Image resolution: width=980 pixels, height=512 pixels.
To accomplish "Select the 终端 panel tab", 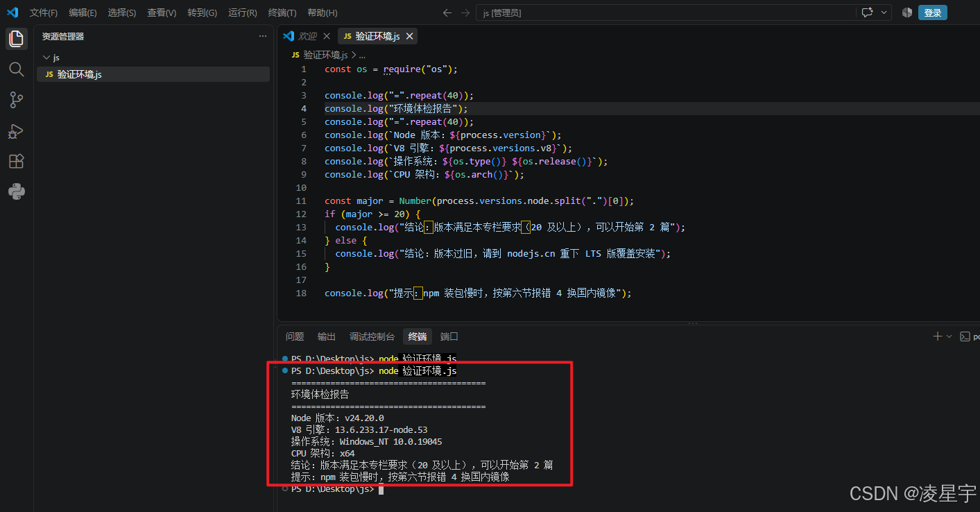I will (x=418, y=336).
